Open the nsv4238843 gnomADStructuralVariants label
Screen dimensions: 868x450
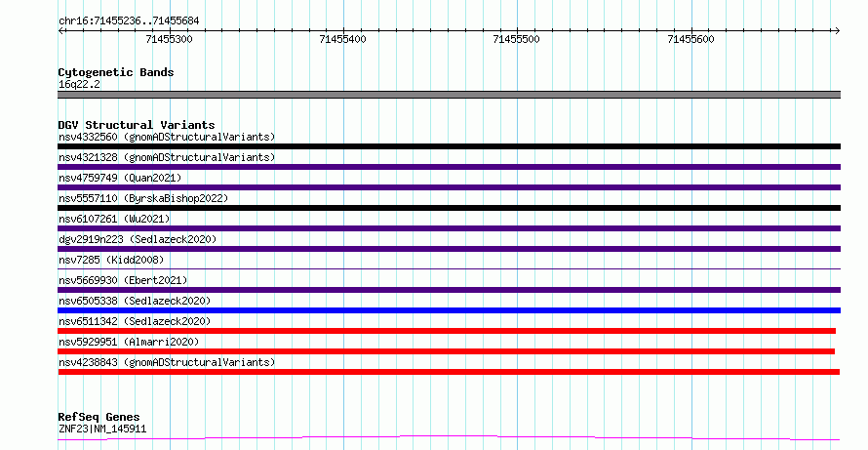tap(167, 362)
